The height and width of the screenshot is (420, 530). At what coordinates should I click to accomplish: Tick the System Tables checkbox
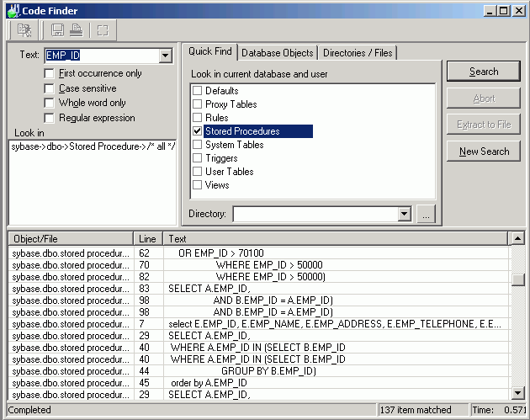tap(197, 145)
